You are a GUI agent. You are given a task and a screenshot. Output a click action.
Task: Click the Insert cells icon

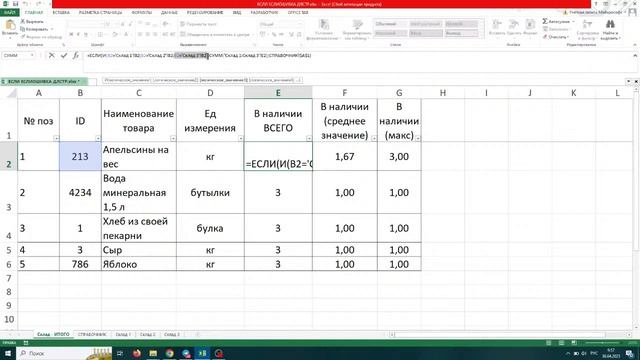click(x=497, y=24)
